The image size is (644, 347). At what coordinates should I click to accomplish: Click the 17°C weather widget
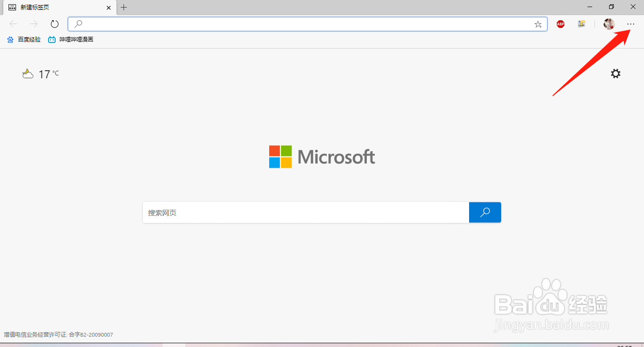point(41,74)
